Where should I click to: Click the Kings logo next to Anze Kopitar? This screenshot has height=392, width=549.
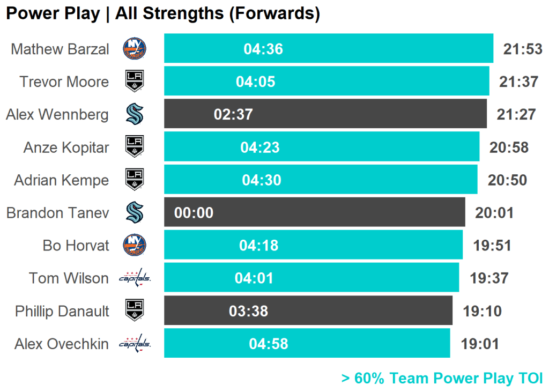(x=135, y=147)
